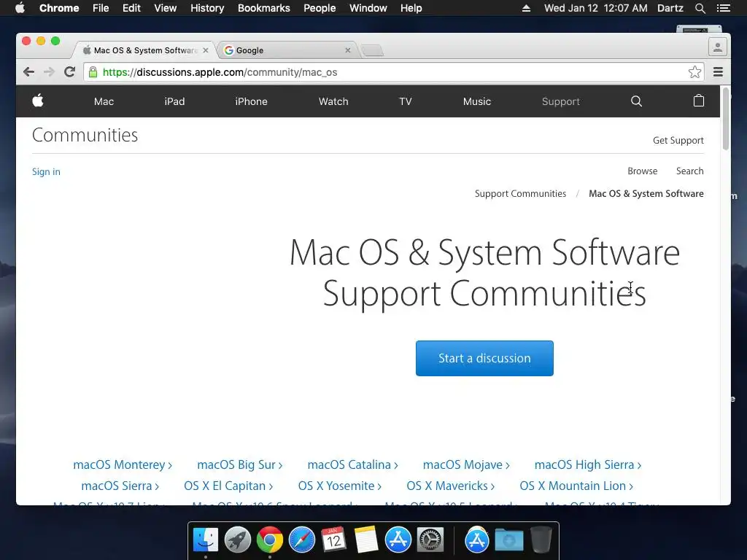Switch to the Google tab
The image size is (747, 560).
pos(287,50)
